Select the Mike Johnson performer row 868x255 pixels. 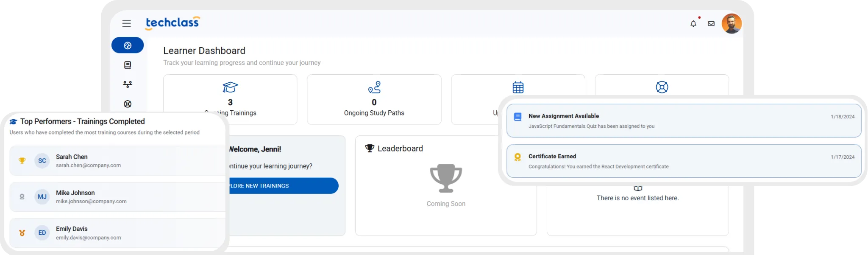click(117, 197)
